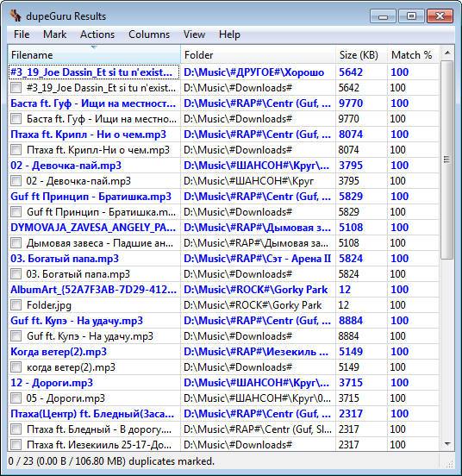
Task: Click the scroll down arrow
Action: coord(447,444)
